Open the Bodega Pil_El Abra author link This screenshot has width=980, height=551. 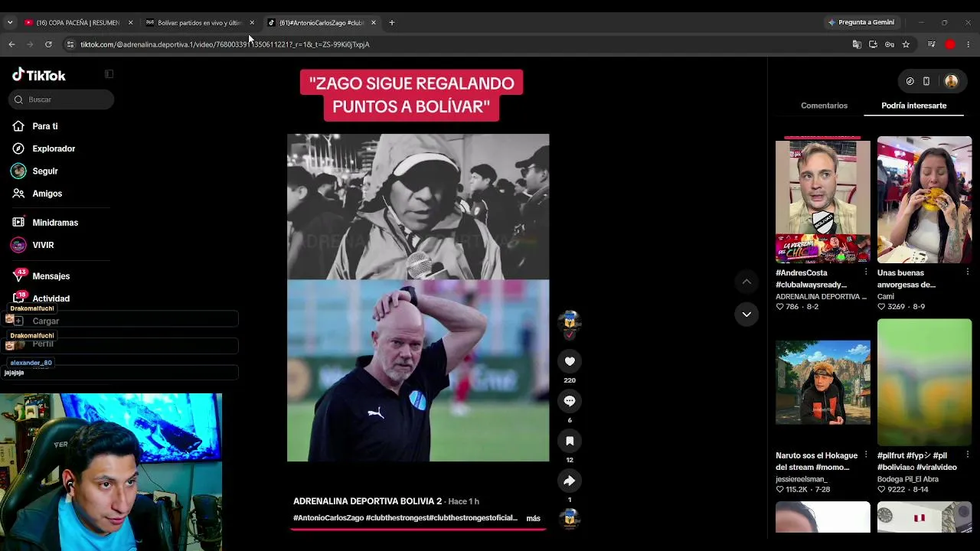pyautogui.click(x=908, y=479)
